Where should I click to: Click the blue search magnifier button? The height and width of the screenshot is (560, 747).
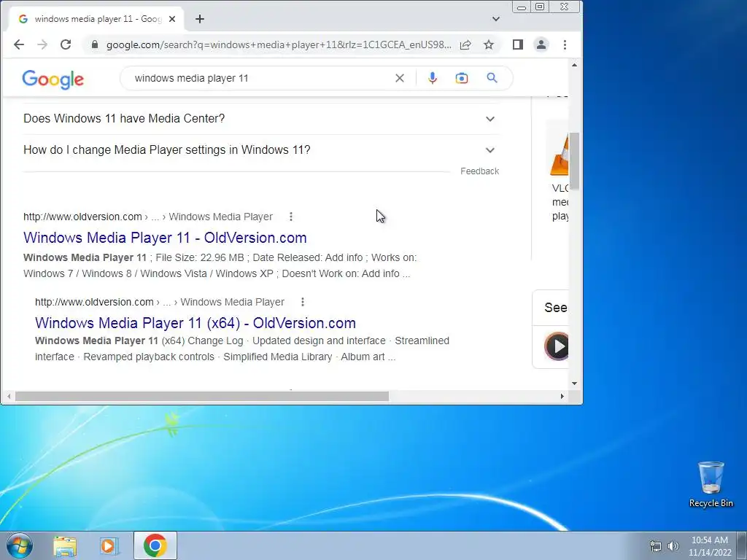492,78
